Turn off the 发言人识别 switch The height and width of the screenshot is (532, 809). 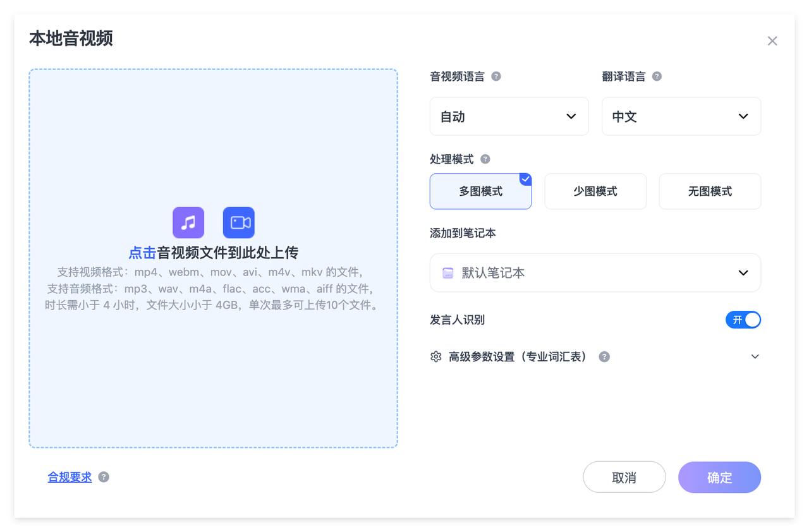click(743, 320)
